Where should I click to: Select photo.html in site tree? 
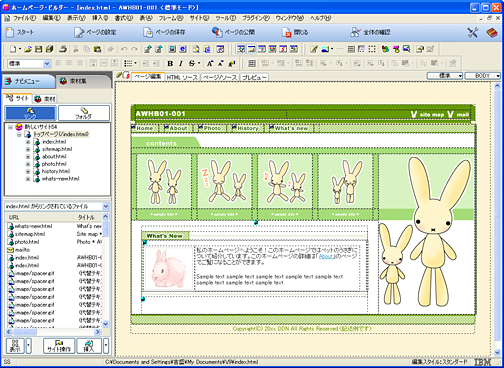(x=54, y=164)
